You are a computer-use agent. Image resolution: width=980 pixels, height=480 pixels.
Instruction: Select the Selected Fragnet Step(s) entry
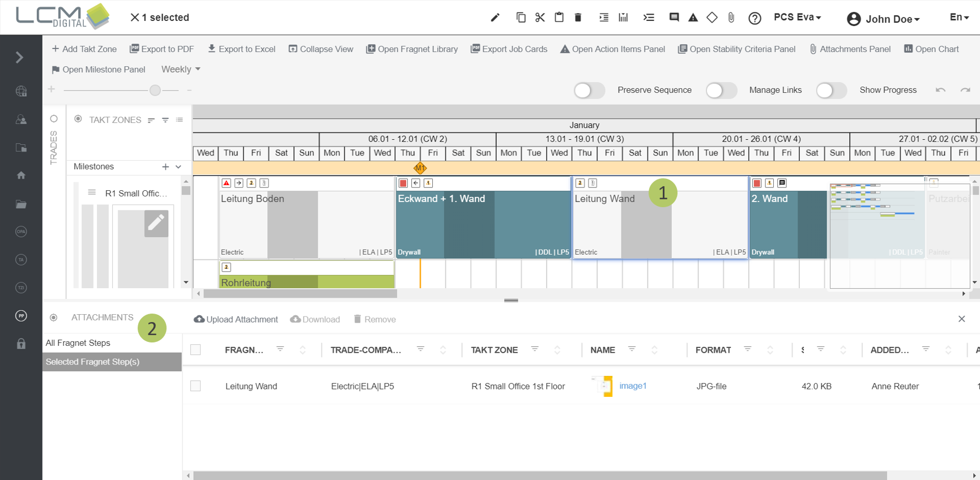click(x=92, y=362)
